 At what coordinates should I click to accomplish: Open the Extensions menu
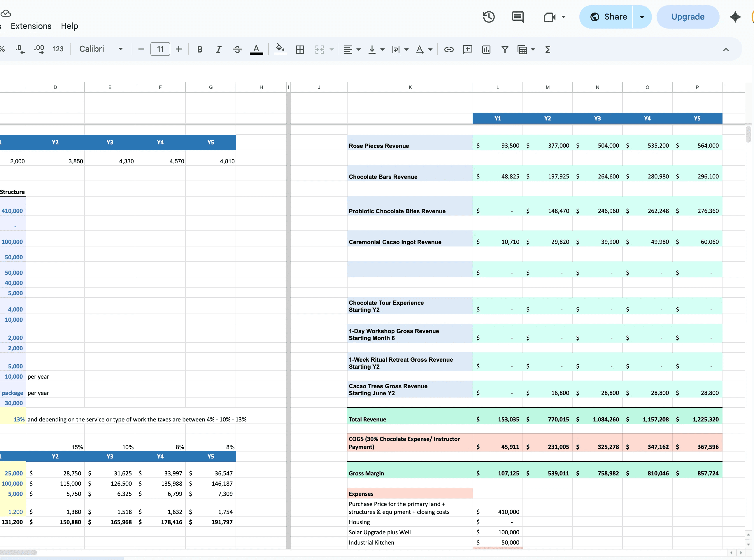coord(31,26)
